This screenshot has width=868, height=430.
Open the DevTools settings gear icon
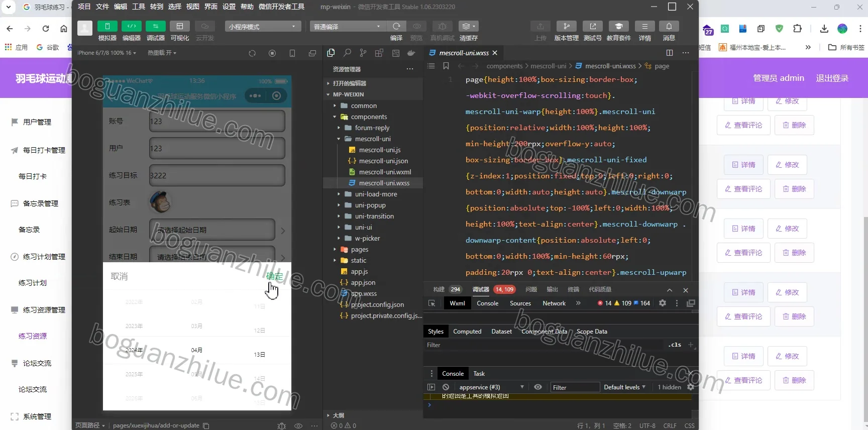coord(663,303)
